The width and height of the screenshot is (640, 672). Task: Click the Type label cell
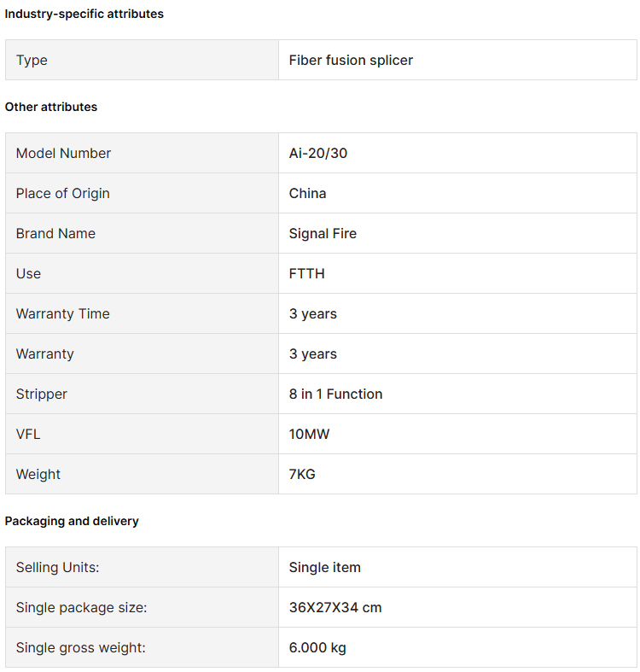click(142, 60)
